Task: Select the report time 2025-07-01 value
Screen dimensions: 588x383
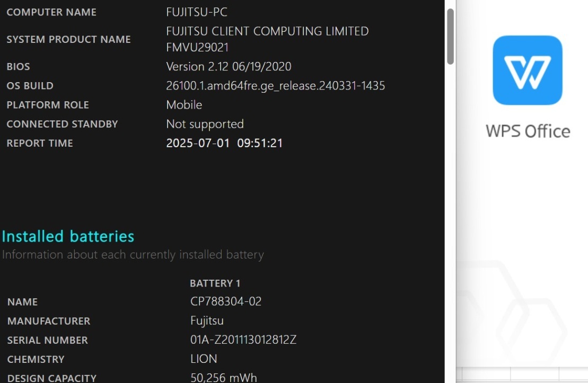Action: (224, 143)
